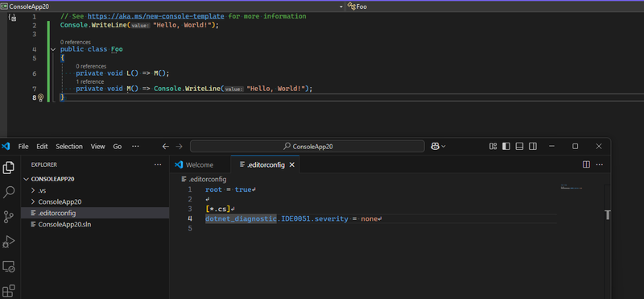The height and width of the screenshot is (299, 644).
Task: Click the VS Code logo in title bar
Action: click(6, 147)
